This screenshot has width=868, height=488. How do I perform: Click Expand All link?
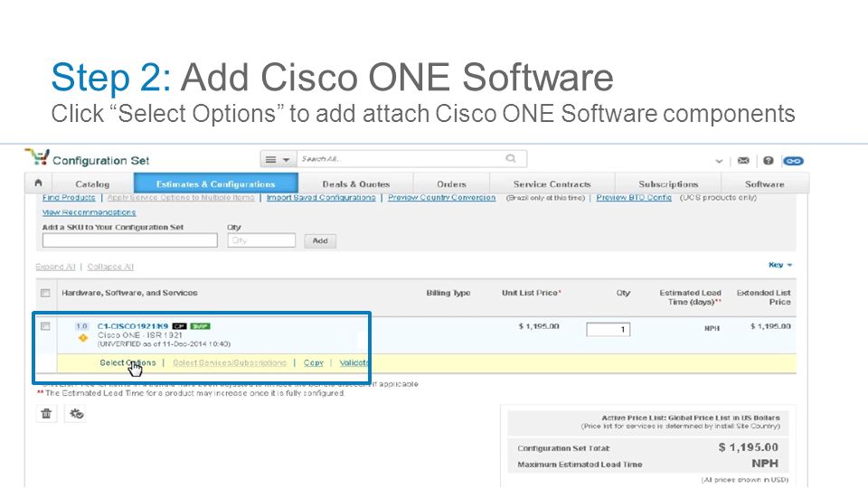(55, 267)
